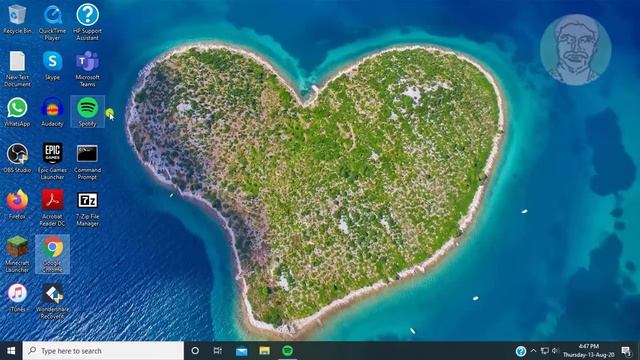
Task: Select the Wondershare Recoverit shortcut
Action: 52,301
